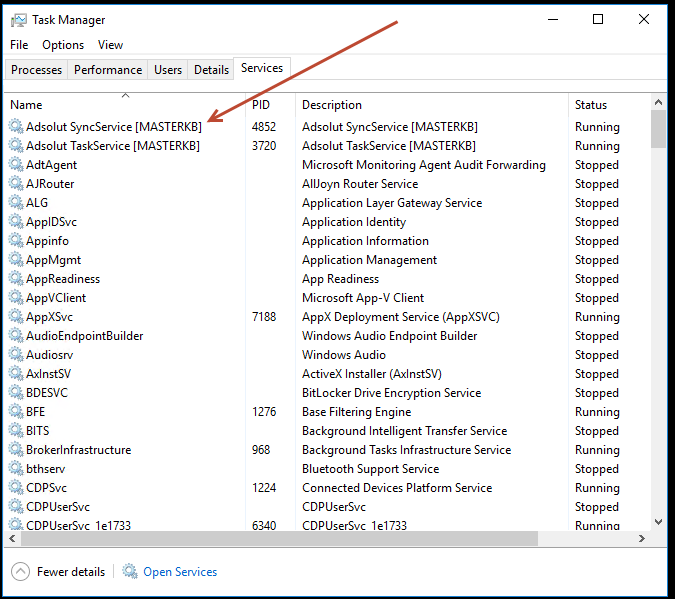This screenshot has height=599, width=675.
Task: Click the Fewer details button label
Action: [71, 572]
